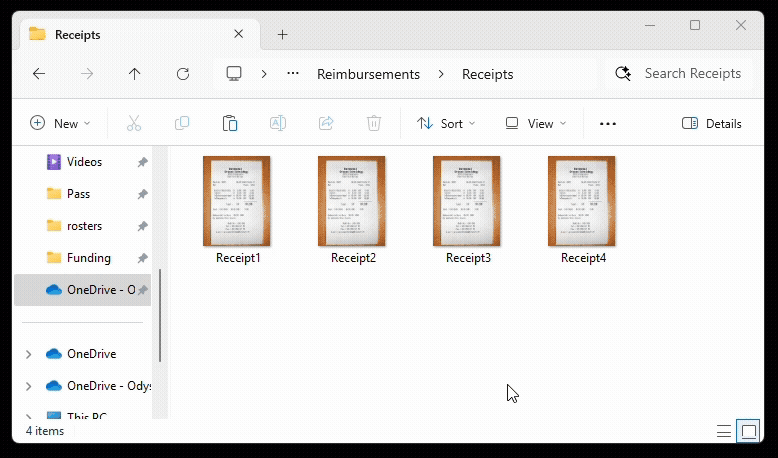Screen dimensions: 778x458
Task: Switch to details list layout icon
Action: (x=724, y=431)
